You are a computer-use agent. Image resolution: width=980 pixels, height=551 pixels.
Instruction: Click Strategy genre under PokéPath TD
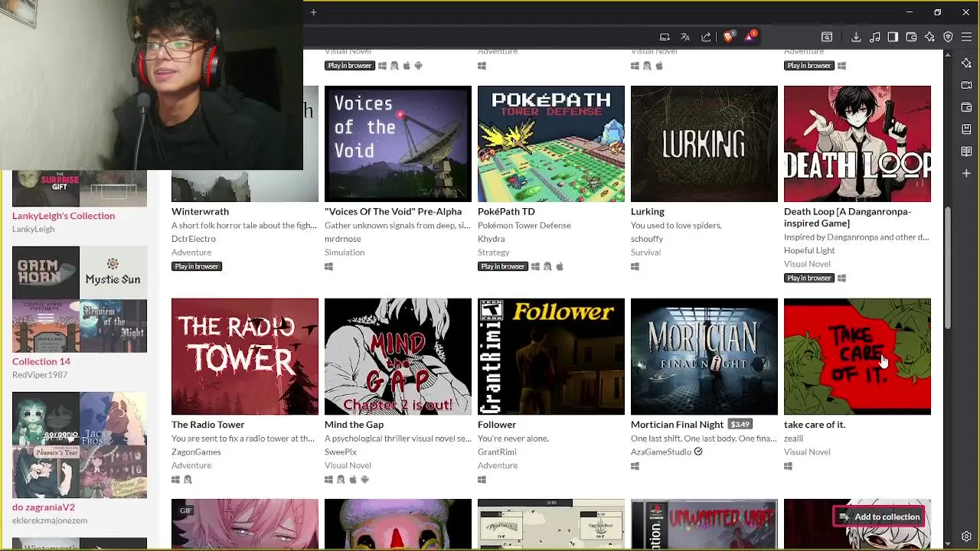[x=494, y=253]
